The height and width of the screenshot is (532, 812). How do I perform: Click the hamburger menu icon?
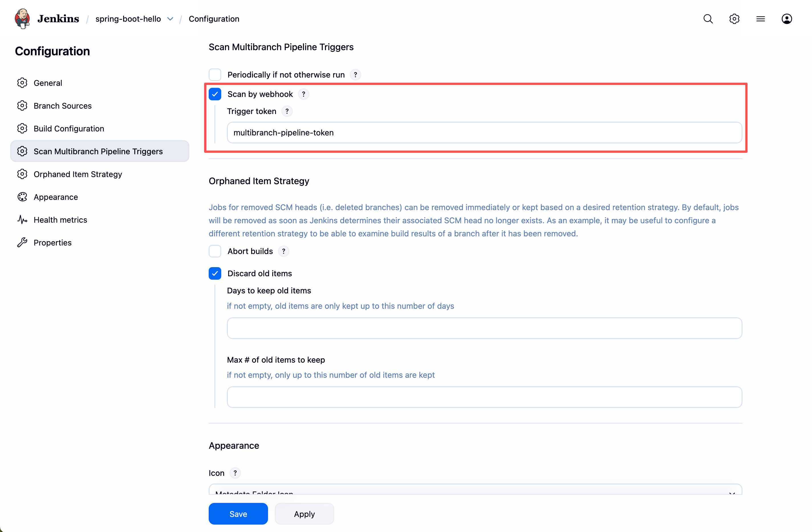[x=760, y=19]
